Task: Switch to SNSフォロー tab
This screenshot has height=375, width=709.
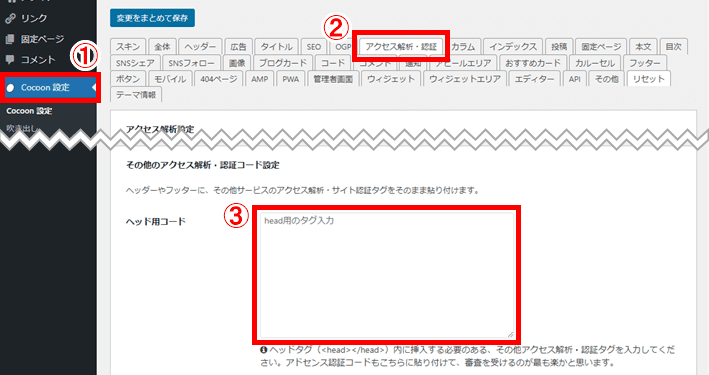Action: [192, 63]
